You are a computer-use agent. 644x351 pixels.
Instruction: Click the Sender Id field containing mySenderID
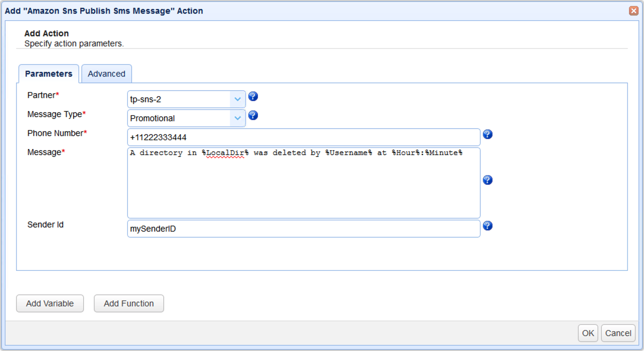pos(297,228)
